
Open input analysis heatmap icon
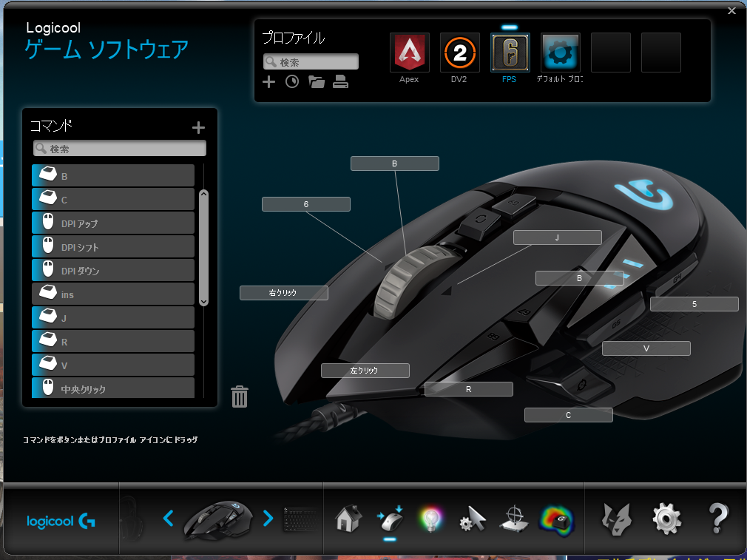click(556, 521)
